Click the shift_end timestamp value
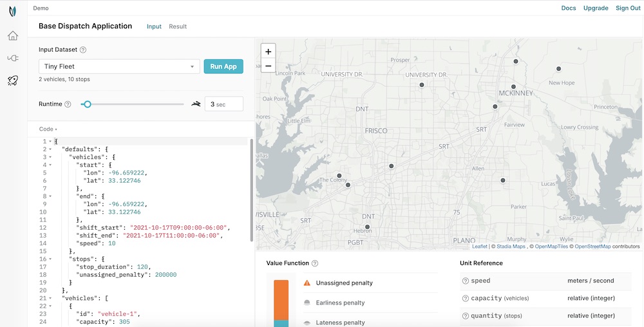 pyautogui.click(x=172, y=236)
